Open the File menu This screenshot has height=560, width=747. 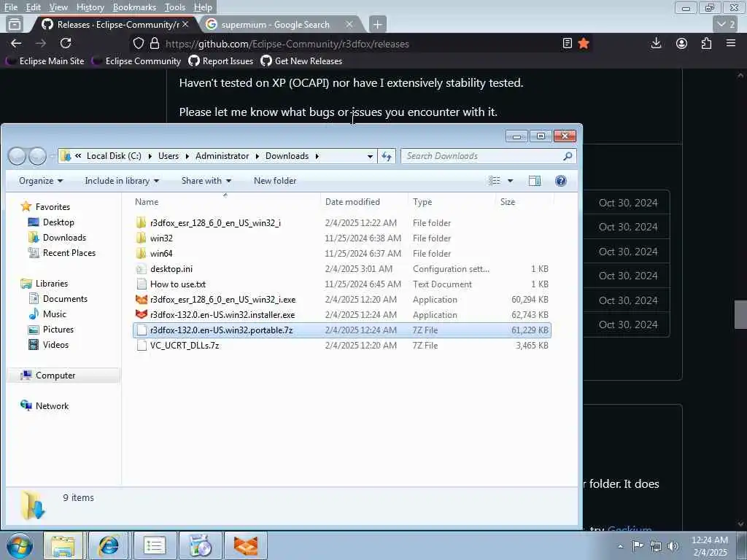click(x=11, y=7)
